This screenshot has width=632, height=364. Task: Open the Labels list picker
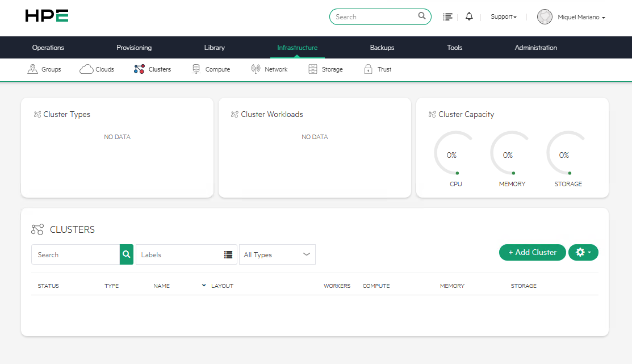click(228, 254)
